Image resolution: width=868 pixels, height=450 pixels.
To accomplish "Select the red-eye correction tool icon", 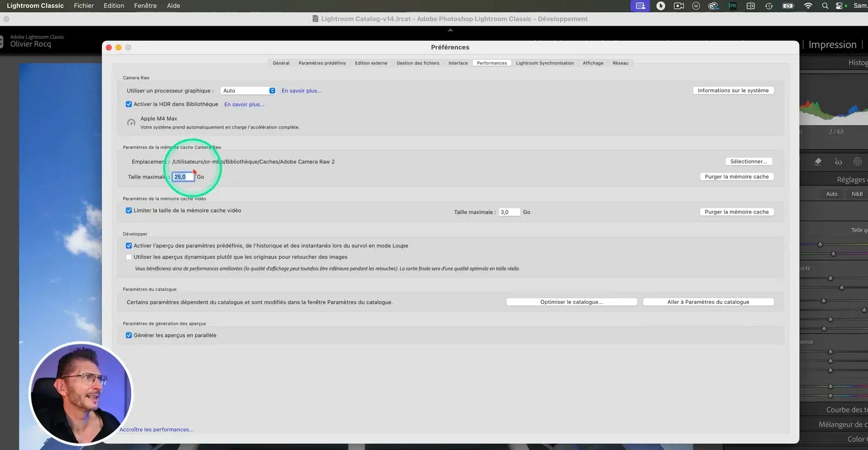I will 838,162.
